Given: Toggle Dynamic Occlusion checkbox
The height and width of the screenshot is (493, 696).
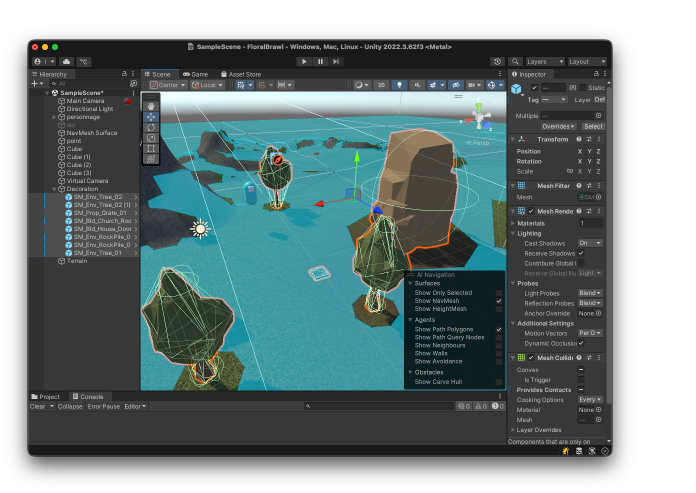Looking at the screenshot, I should click(x=581, y=343).
